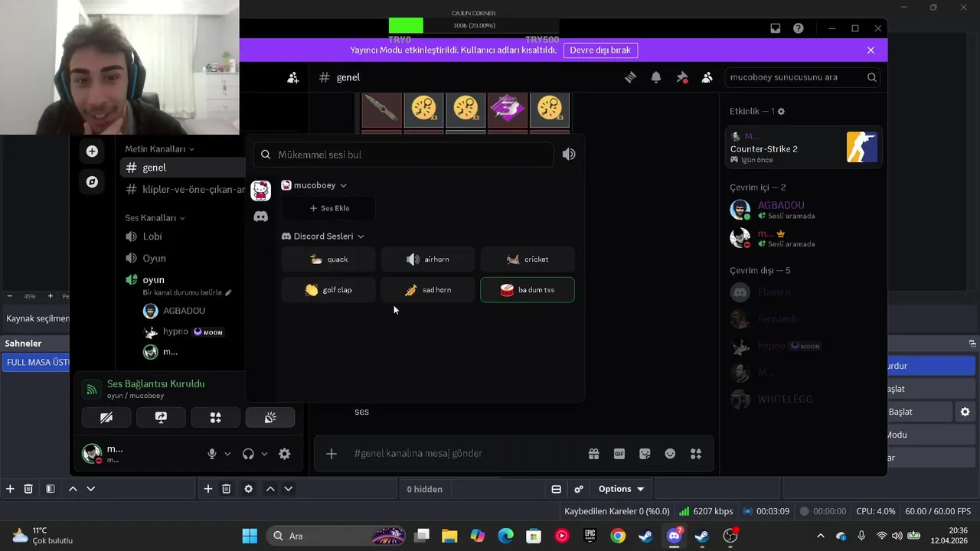Screen dimensions: 980x551
Task: Show pinned messages in genel channel
Action: pos(682,77)
